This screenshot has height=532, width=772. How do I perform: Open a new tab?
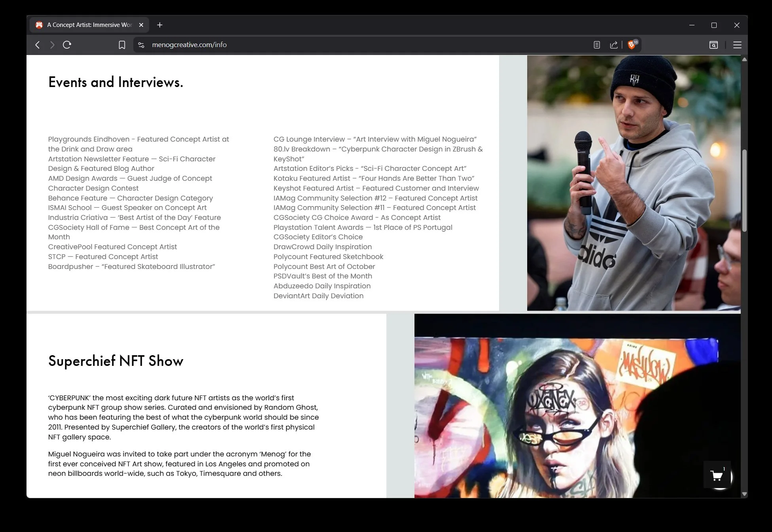tap(160, 25)
